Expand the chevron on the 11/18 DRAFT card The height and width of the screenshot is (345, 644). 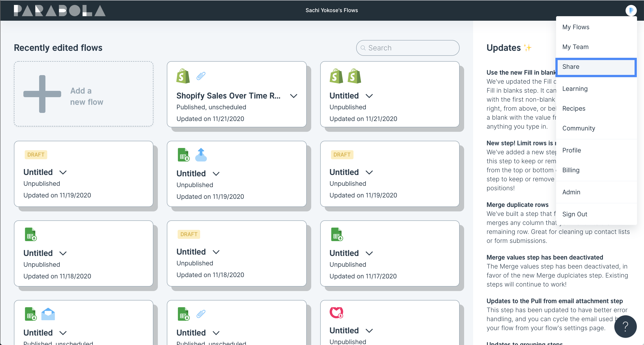coord(216,252)
